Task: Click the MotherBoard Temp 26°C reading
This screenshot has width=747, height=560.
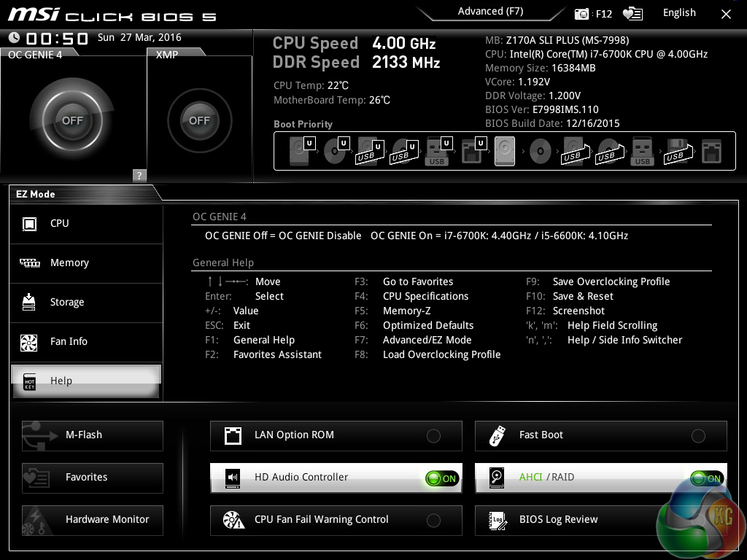Action: click(x=332, y=101)
